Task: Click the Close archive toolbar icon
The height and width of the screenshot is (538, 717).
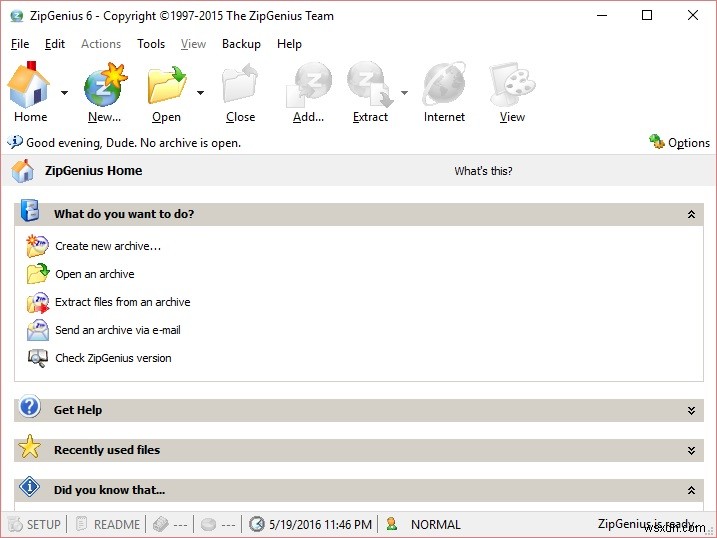Action: point(241,85)
